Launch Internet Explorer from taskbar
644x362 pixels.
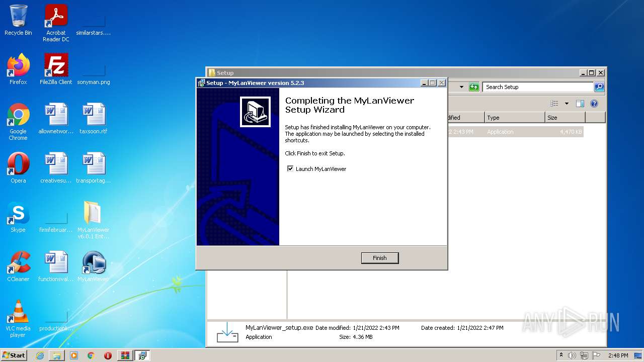40,355
